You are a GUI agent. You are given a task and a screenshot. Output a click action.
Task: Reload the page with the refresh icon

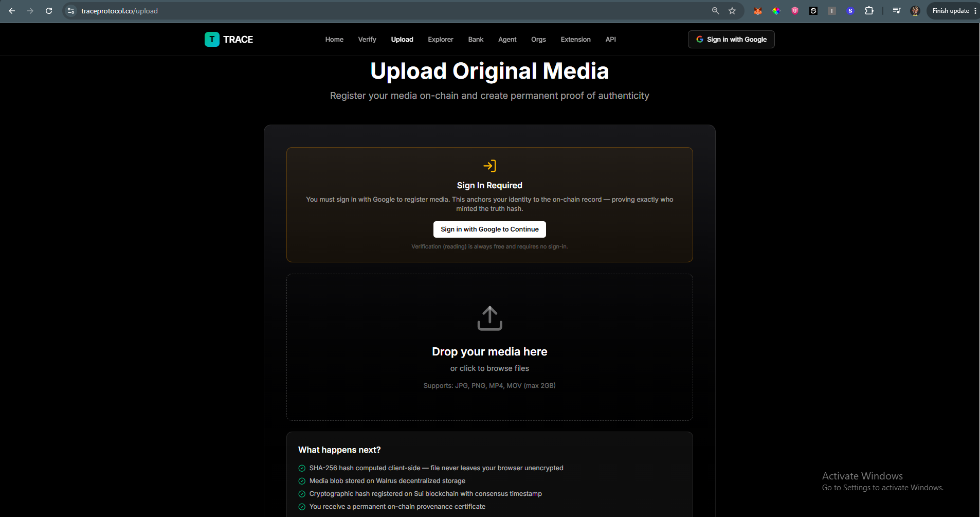[49, 11]
